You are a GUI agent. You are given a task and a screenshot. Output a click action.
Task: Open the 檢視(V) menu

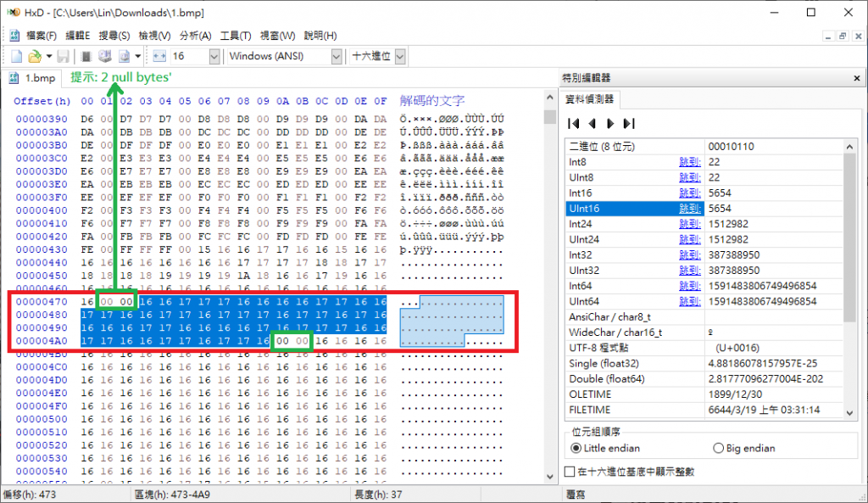tap(154, 36)
